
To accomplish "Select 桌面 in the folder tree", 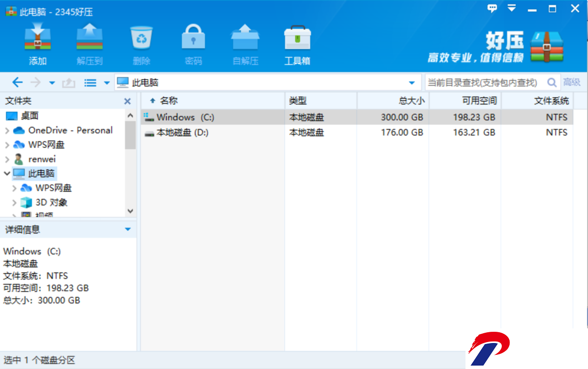I will point(22,116).
